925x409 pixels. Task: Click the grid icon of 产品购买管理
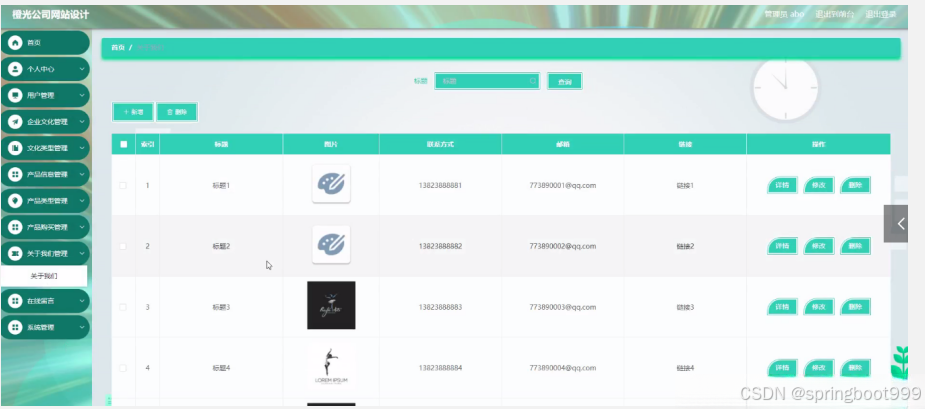click(x=15, y=227)
